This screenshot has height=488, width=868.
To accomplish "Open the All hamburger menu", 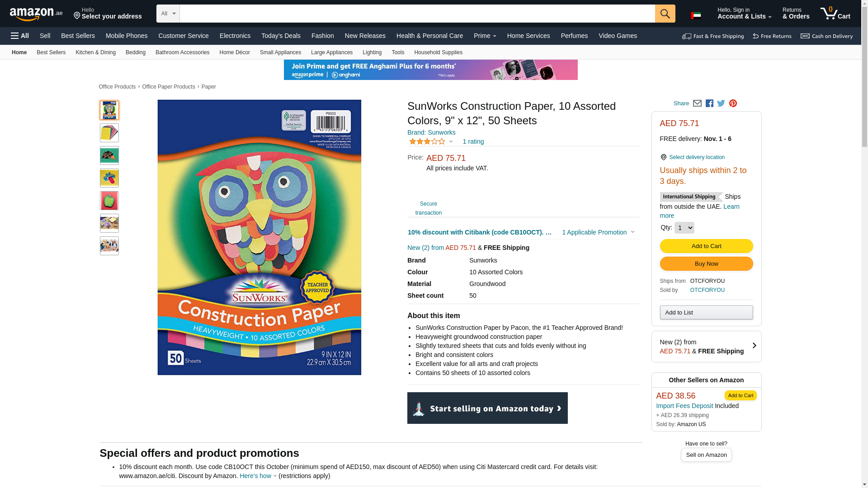I will 20,36.
